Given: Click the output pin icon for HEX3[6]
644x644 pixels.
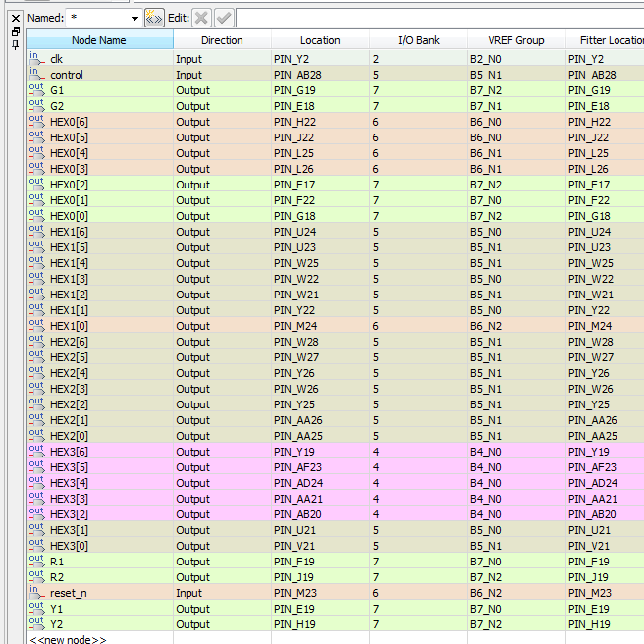Looking at the screenshot, I should (36, 452).
